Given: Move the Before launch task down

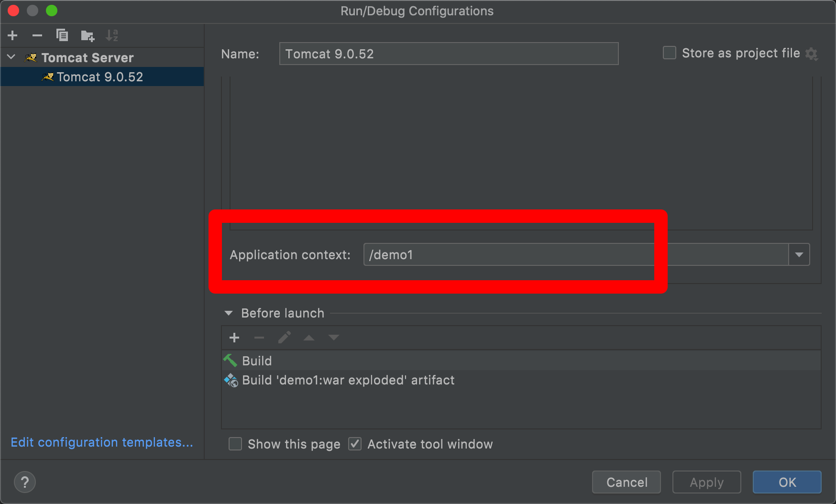Looking at the screenshot, I should click(x=334, y=338).
